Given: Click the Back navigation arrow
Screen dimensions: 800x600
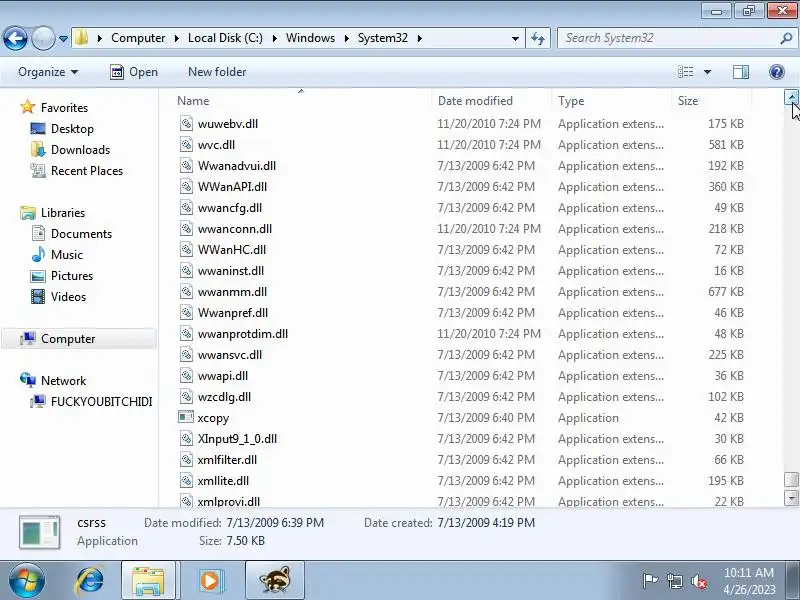Looking at the screenshot, I should click(15, 38).
